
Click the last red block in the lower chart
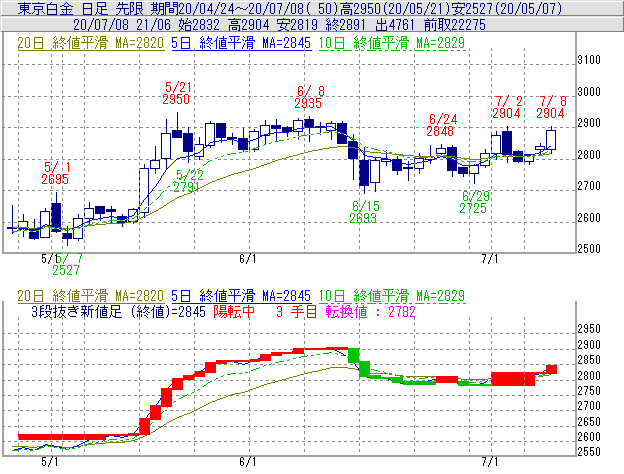tap(551, 369)
